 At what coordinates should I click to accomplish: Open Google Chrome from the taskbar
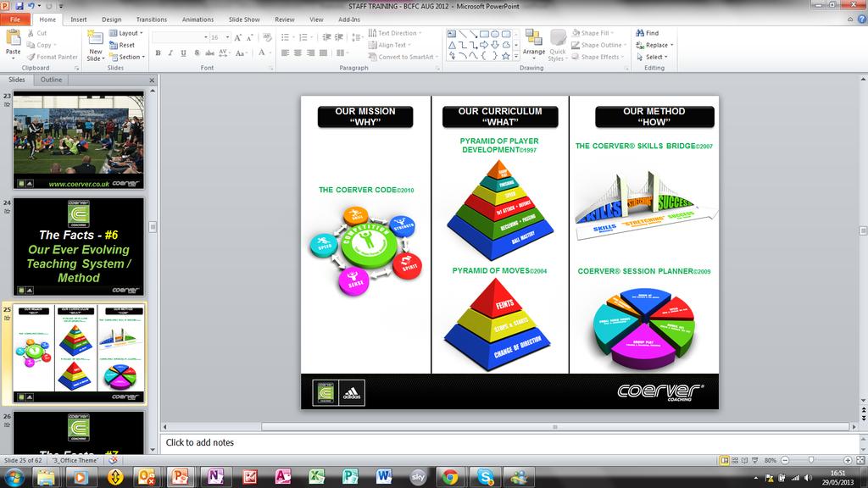coord(450,476)
